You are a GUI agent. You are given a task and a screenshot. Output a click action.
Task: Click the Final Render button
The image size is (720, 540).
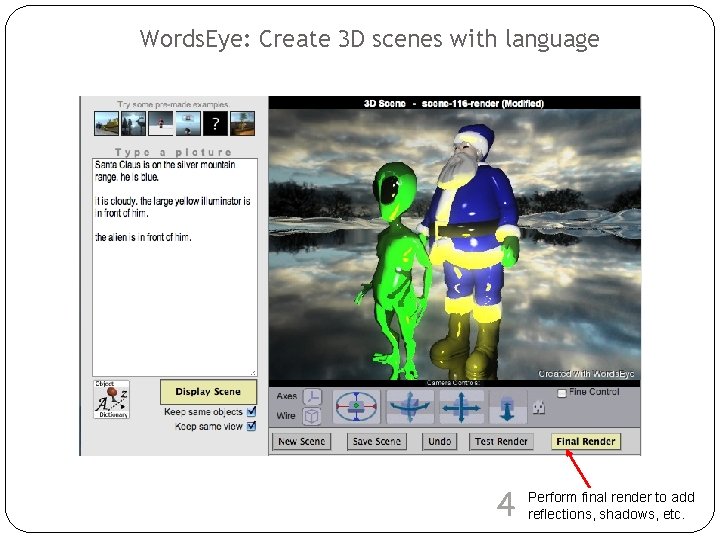(585, 441)
